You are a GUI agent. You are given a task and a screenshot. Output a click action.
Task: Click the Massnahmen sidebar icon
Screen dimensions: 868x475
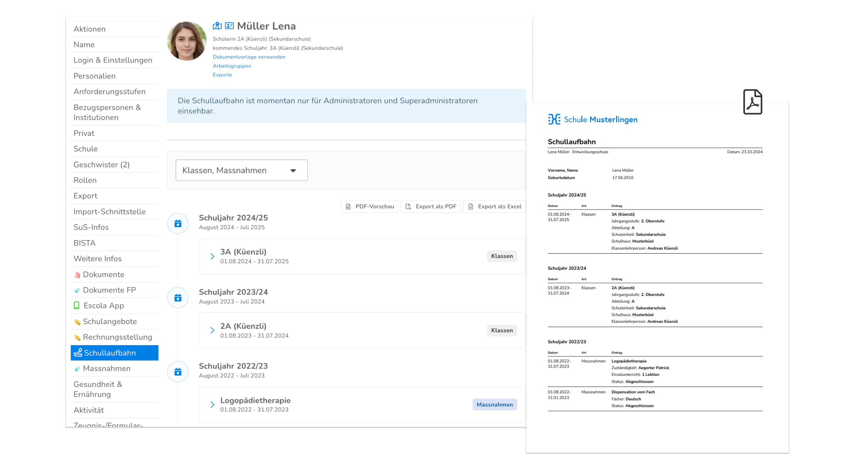pos(77,369)
